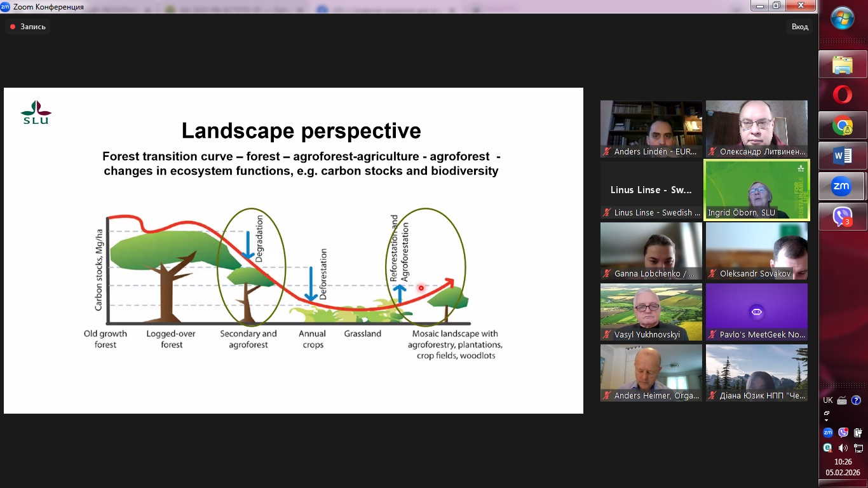Click the system clock showing 10:26
This screenshot has height=488, width=868.
tap(843, 467)
